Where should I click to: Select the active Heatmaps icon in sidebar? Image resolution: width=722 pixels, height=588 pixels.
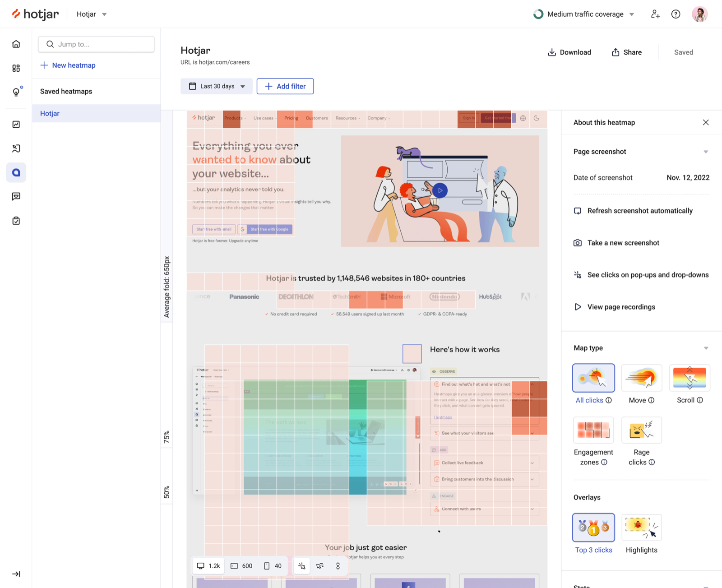point(16,172)
